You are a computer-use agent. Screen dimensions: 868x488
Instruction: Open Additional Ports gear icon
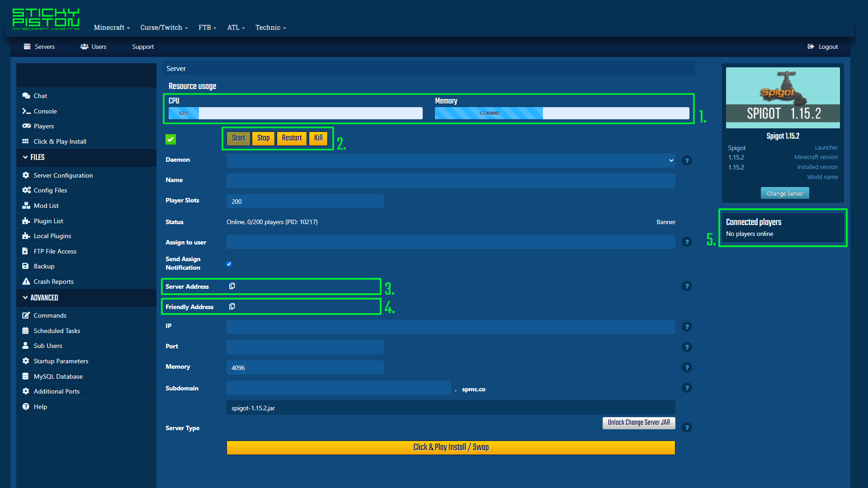pyautogui.click(x=26, y=391)
